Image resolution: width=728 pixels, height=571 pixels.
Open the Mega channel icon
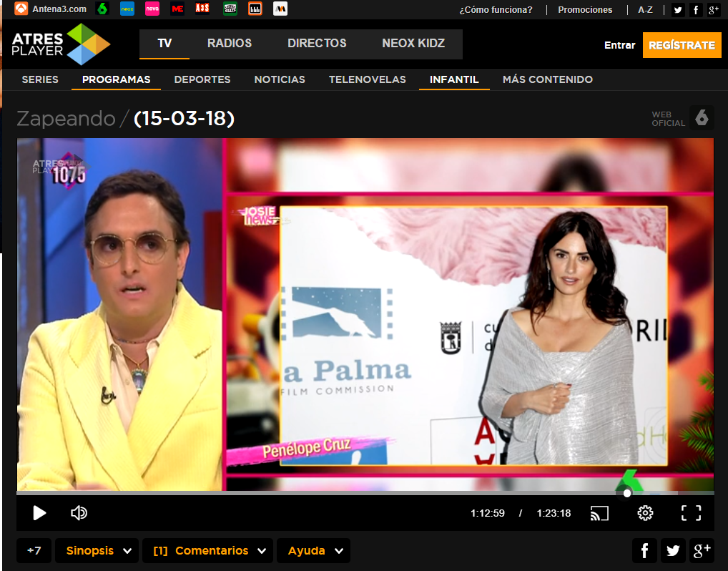(x=177, y=9)
